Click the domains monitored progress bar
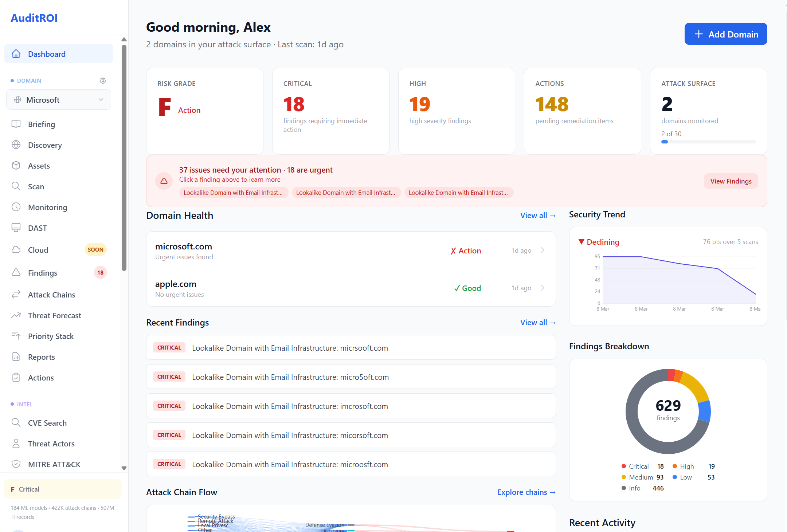Screen dimensions: 787x532 point(708,142)
